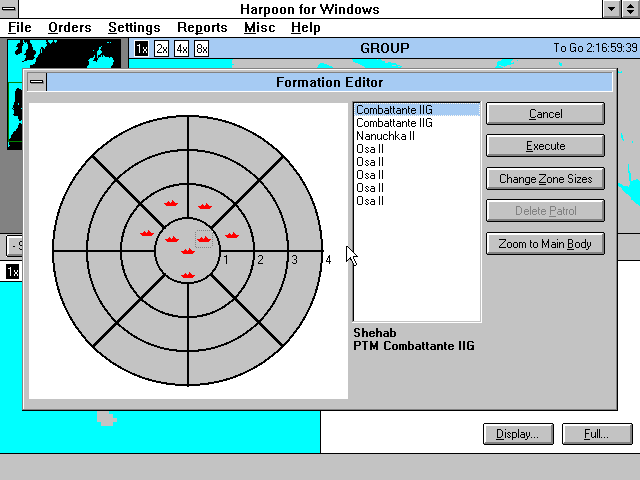Viewport: 640px width, 480px height.
Task: Set time compression to 1x
Action: coord(142,49)
